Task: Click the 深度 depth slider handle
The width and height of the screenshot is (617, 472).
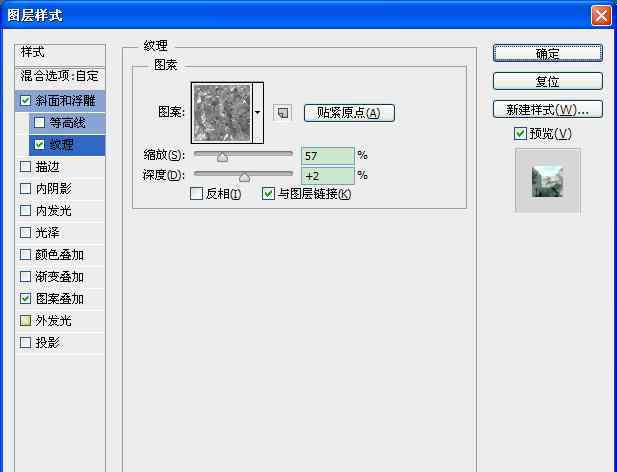Action: tap(244, 177)
